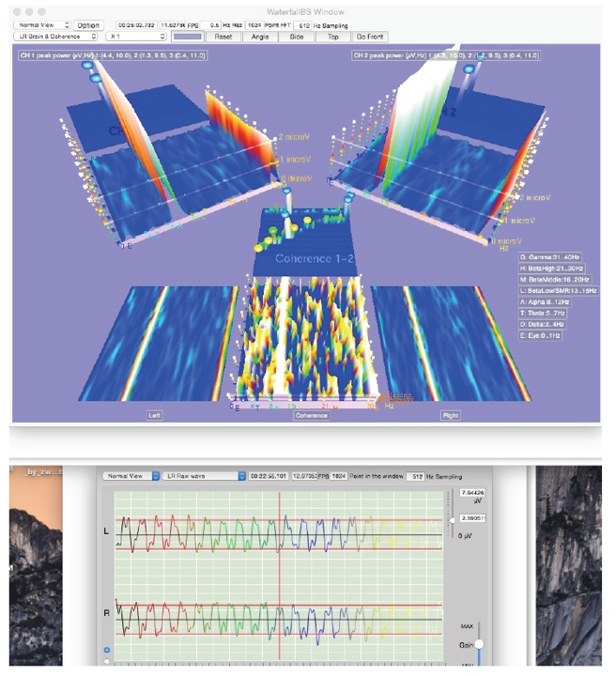
Task: Click the Option button
Action: pos(88,24)
